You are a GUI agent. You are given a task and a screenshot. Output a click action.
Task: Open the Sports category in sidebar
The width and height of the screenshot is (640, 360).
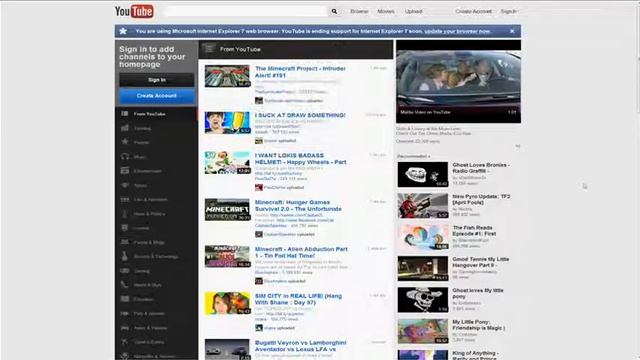[156, 185]
